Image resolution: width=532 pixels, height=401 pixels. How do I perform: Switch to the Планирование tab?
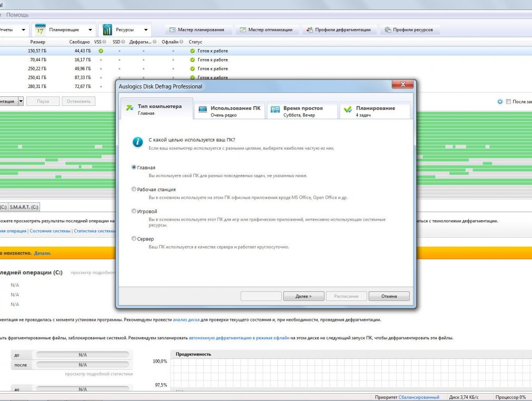[375, 111]
